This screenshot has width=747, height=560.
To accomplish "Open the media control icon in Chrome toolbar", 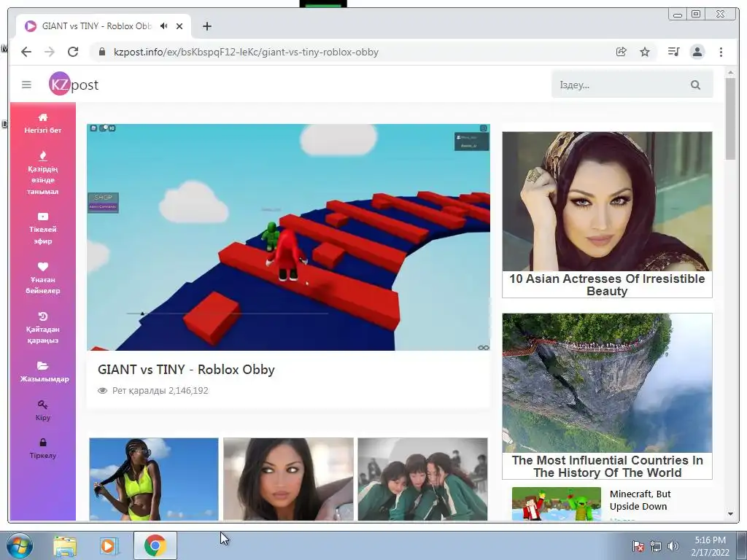I will pos(673,52).
